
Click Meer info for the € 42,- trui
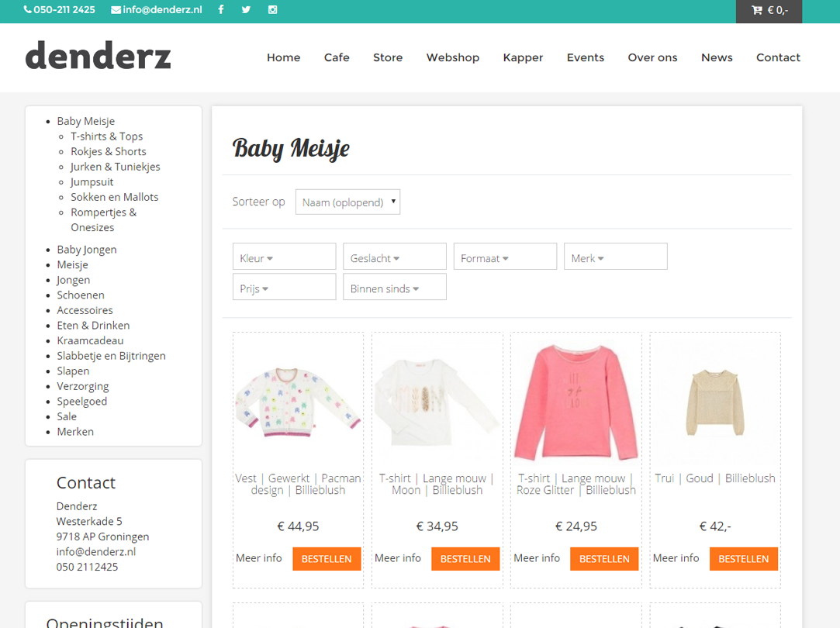click(x=676, y=558)
